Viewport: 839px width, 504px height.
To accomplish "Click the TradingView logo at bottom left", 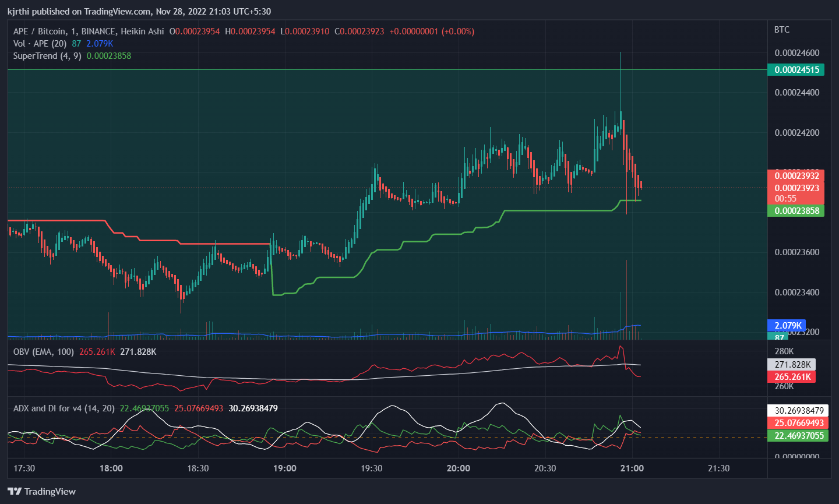I will pyautogui.click(x=41, y=491).
